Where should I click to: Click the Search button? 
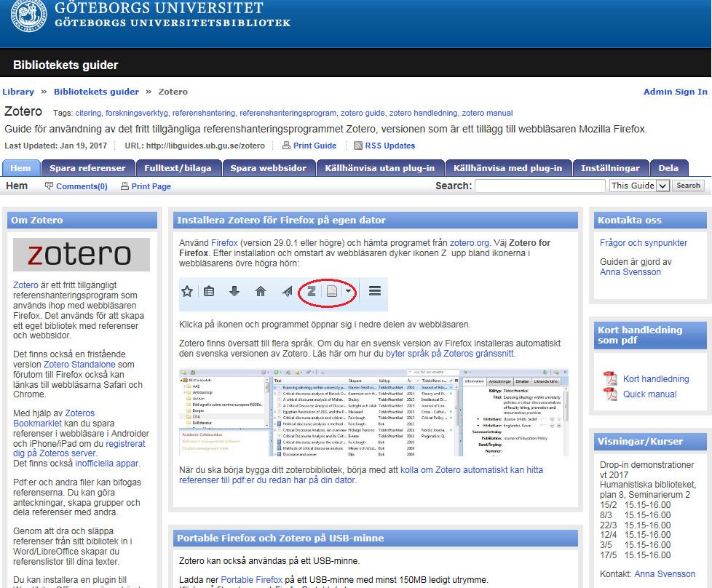(x=688, y=186)
